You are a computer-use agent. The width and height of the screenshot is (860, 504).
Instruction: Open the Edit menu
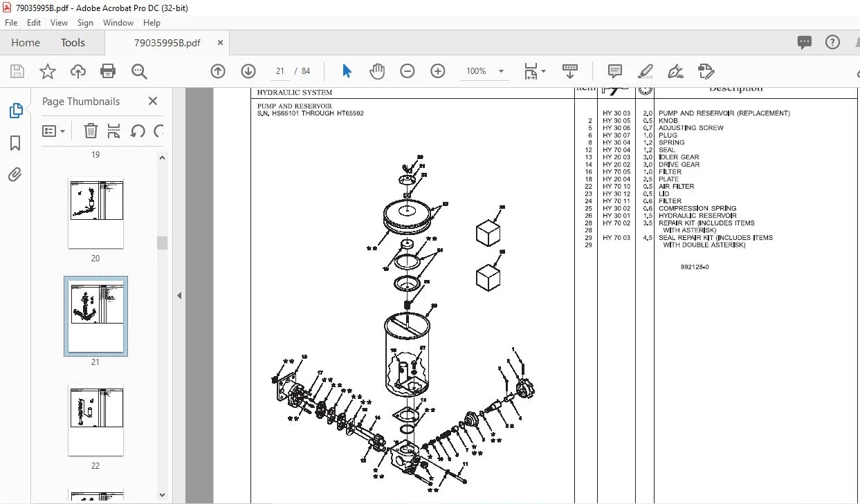tap(34, 23)
